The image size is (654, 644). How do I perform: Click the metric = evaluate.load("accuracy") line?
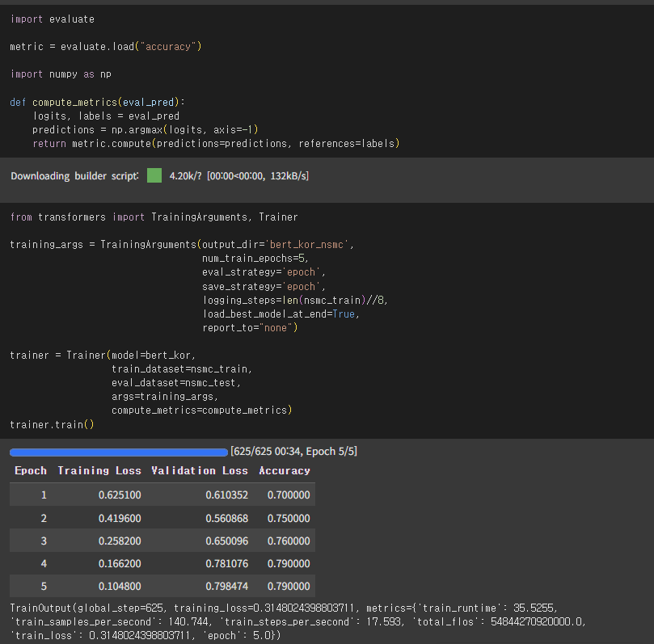106,46
